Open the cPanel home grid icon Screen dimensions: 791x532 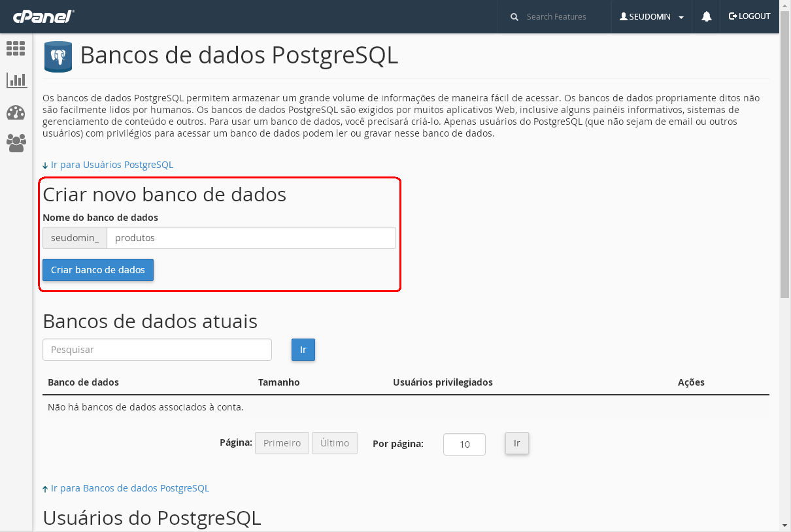click(16, 48)
